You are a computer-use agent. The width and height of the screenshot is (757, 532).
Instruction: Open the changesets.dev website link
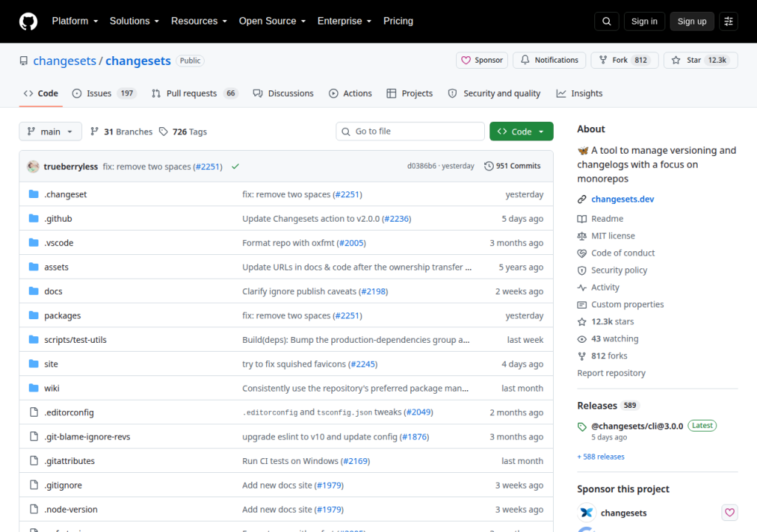coord(622,199)
